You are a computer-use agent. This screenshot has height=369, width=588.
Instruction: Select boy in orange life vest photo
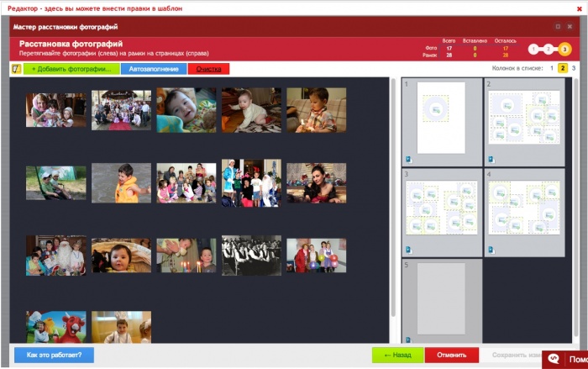coord(122,182)
